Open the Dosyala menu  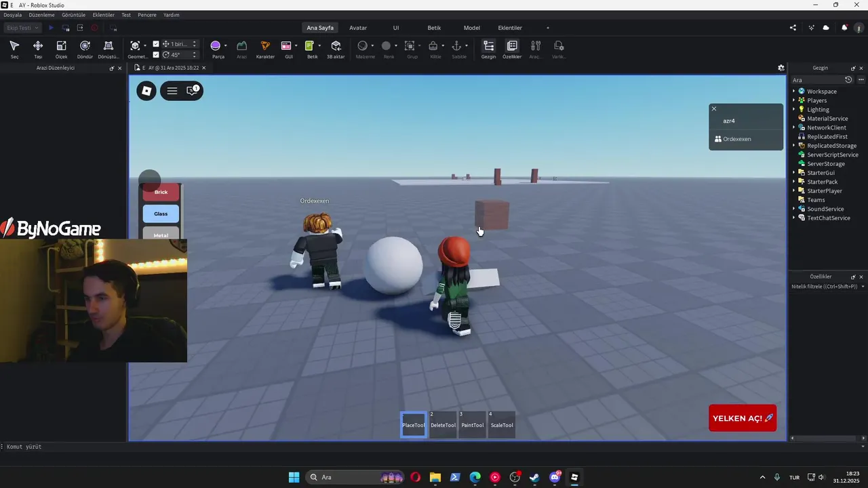tap(13, 15)
